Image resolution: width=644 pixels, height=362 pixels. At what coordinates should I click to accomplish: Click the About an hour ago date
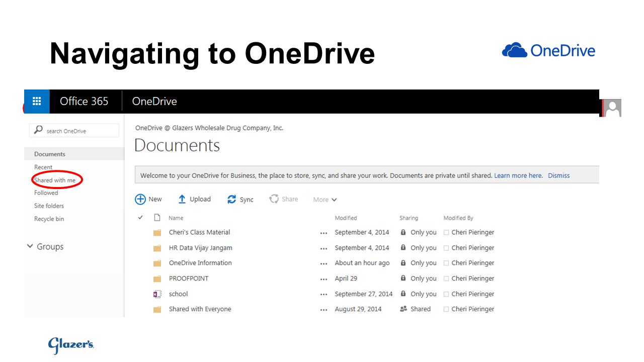tap(362, 263)
